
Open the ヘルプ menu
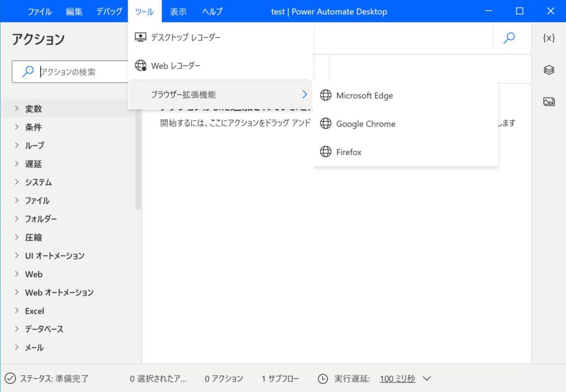tap(212, 12)
